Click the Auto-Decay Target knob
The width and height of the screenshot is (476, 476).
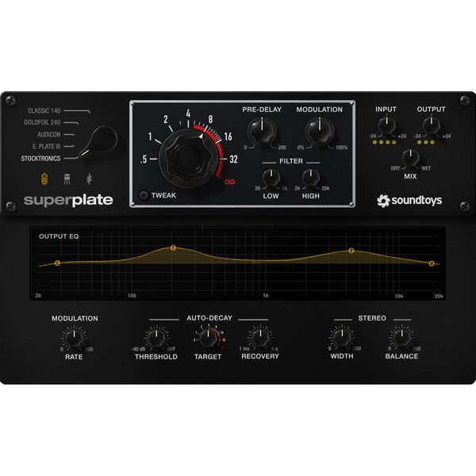[x=208, y=338]
